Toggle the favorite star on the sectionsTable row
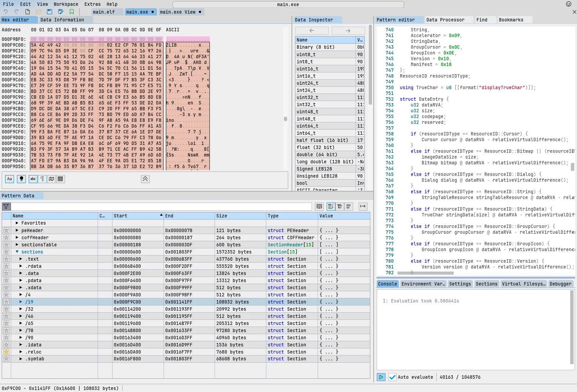 (x=6, y=245)
